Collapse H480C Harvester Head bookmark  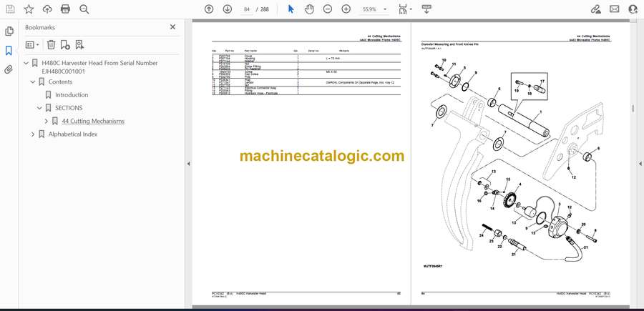(26, 63)
